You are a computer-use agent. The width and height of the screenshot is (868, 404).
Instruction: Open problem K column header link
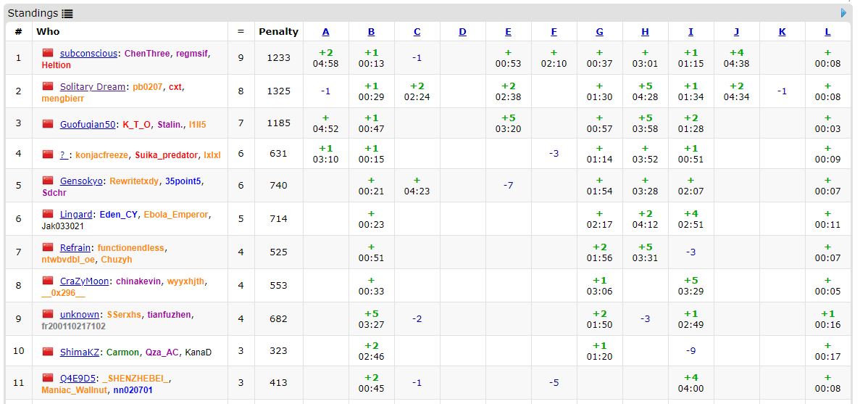pyautogui.click(x=782, y=31)
